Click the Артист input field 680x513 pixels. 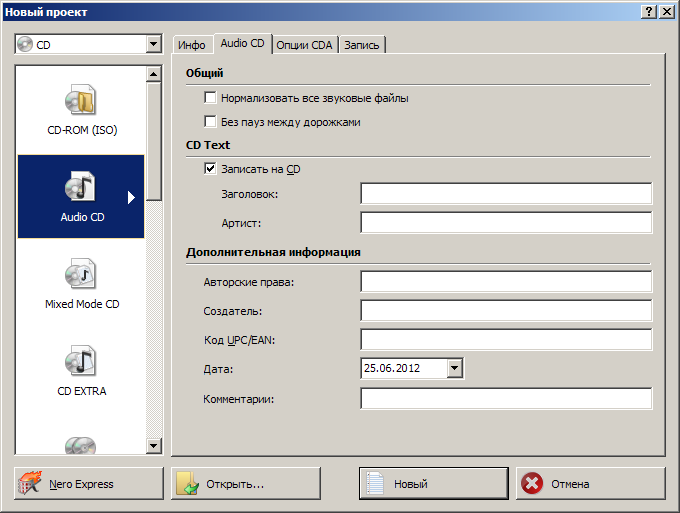[506, 222]
